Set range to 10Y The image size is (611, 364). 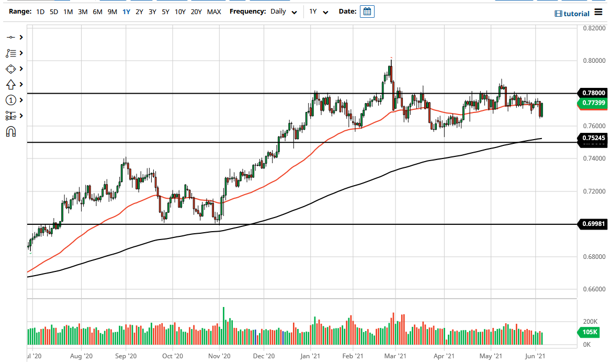180,12
